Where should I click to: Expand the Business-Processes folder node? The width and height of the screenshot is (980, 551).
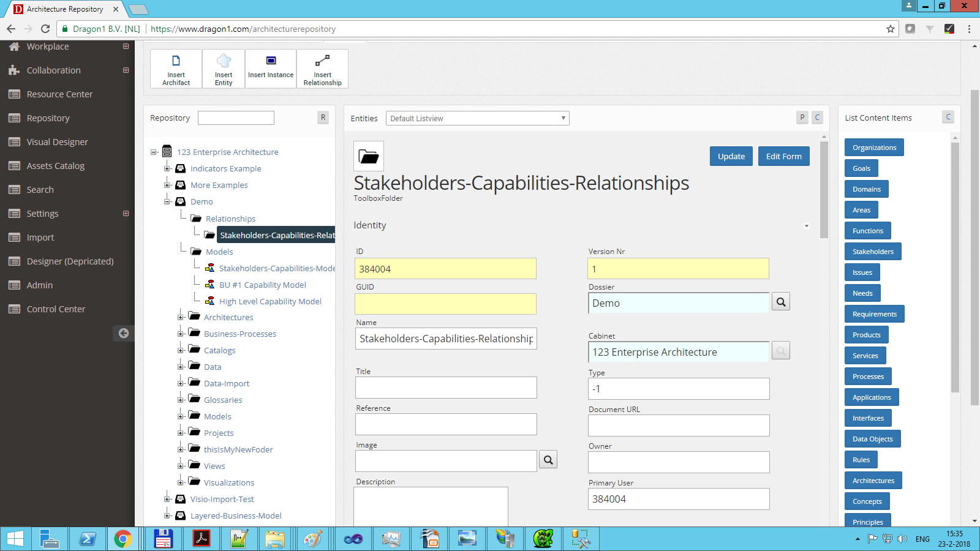181,334
